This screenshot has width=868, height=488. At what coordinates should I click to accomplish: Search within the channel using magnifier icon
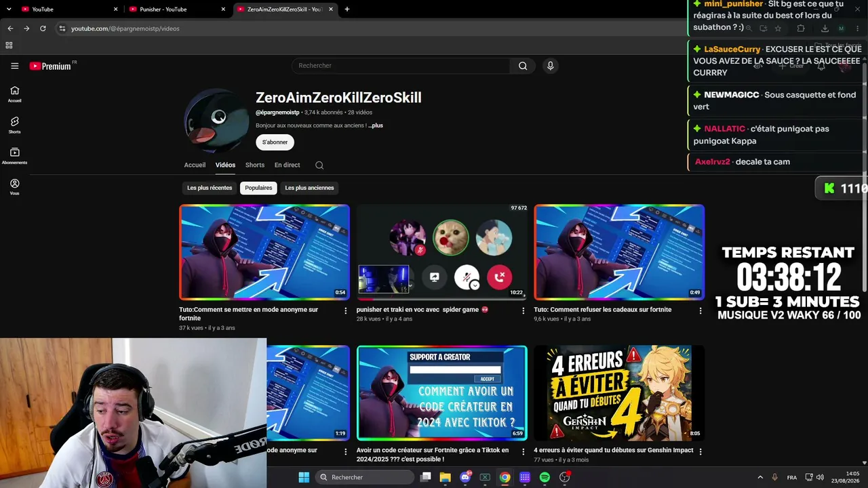(319, 165)
